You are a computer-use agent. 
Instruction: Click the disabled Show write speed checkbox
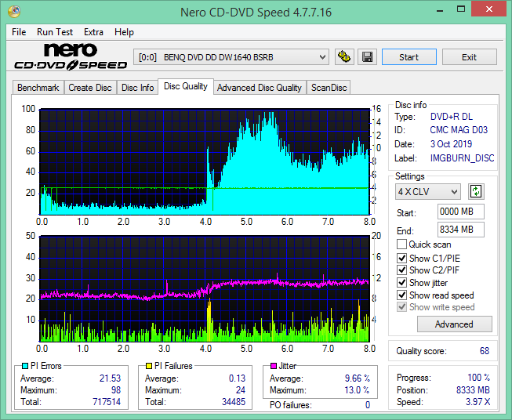(x=401, y=307)
